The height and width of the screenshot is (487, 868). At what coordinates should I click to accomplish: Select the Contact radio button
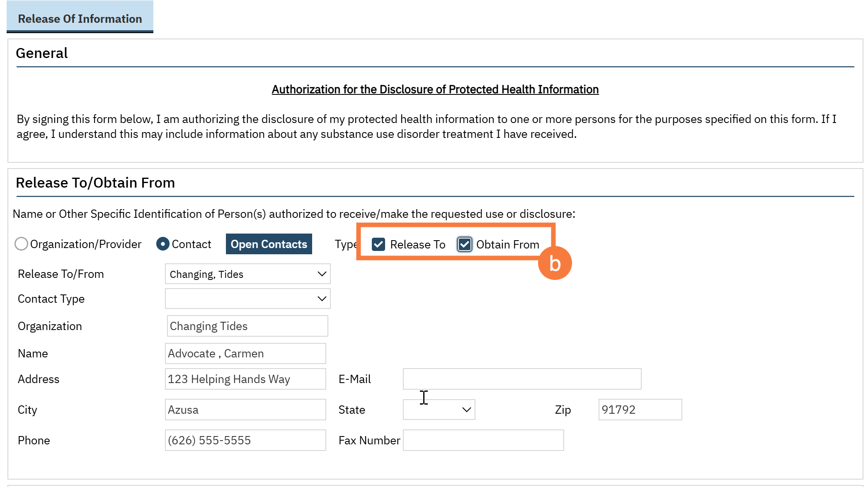[163, 244]
